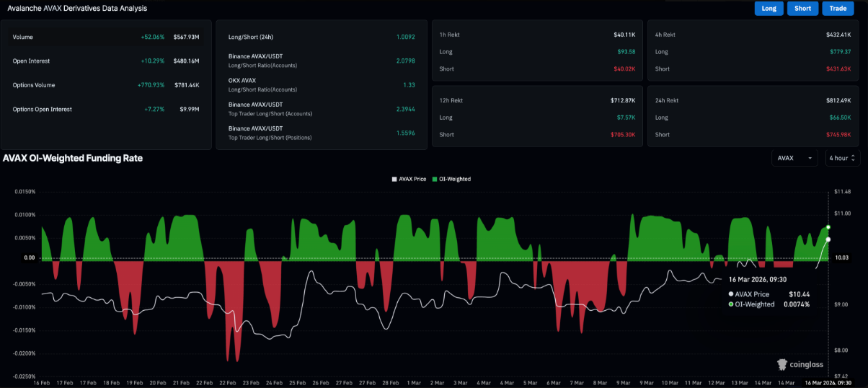Click the white AVAX Price tooltip dot
Viewport: 868px width, 388px height.
(731, 294)
